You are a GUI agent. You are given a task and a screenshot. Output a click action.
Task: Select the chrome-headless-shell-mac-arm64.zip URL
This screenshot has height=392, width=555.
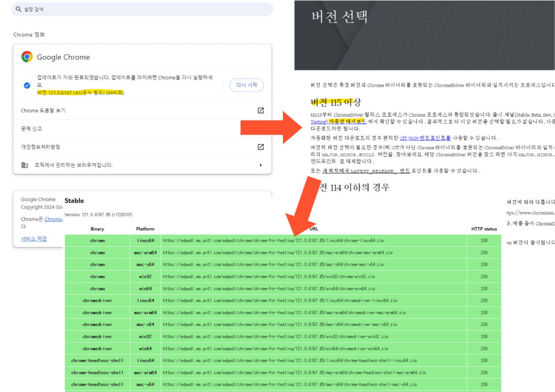(x=294, y=372)
